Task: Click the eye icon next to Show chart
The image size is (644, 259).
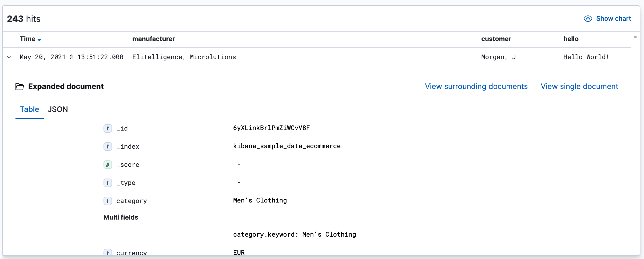Action: click(x=588, y=18)
